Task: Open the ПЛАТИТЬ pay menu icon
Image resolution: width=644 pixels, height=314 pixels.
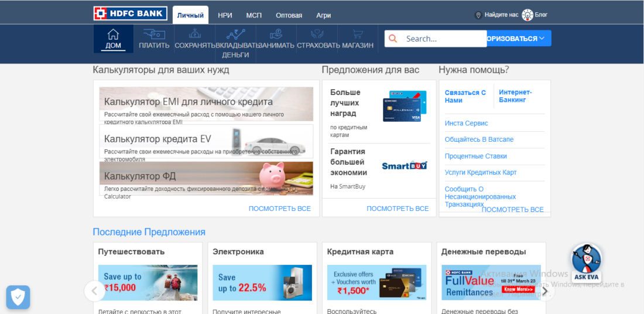Action: pyautogui.click(x=154, y=34)
